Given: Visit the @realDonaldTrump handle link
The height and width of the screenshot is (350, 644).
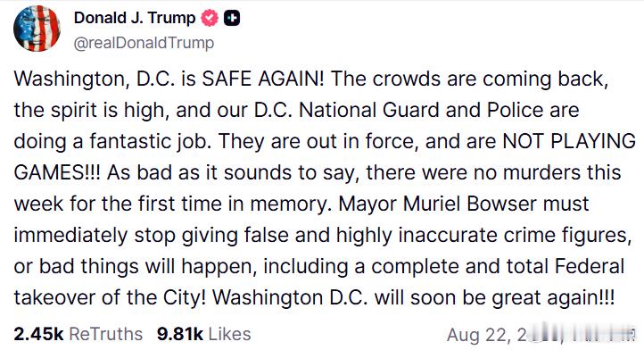Looking at the screenshot, I should pos(144,43).
